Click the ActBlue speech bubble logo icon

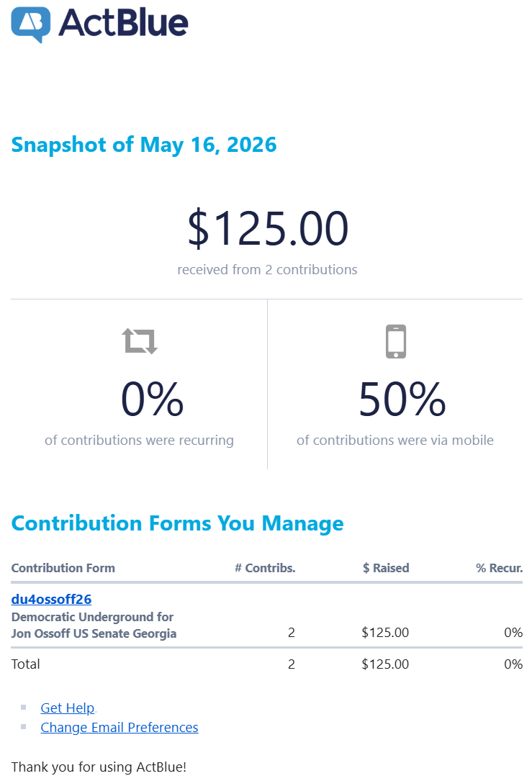point(31,25)
